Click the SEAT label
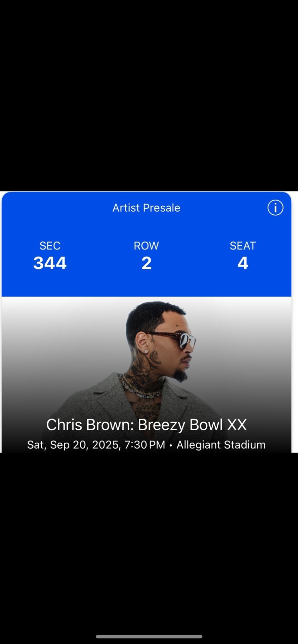Viewport: 298px width, 644px height. 243,246
